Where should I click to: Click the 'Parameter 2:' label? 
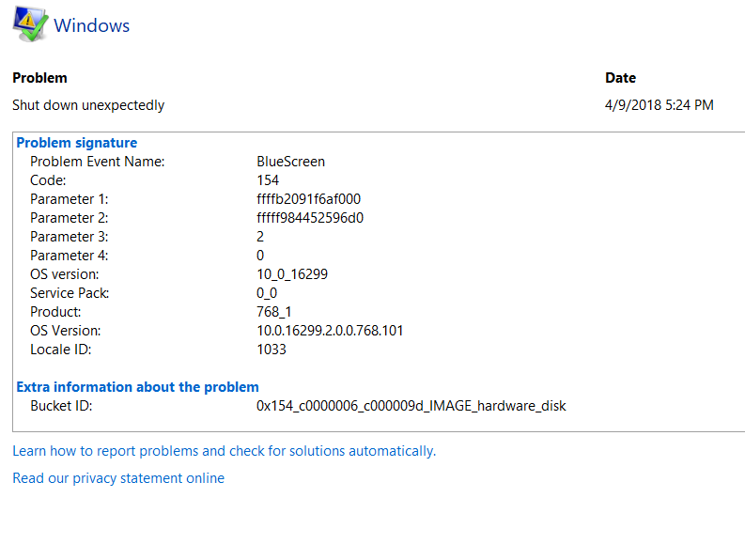70,218
